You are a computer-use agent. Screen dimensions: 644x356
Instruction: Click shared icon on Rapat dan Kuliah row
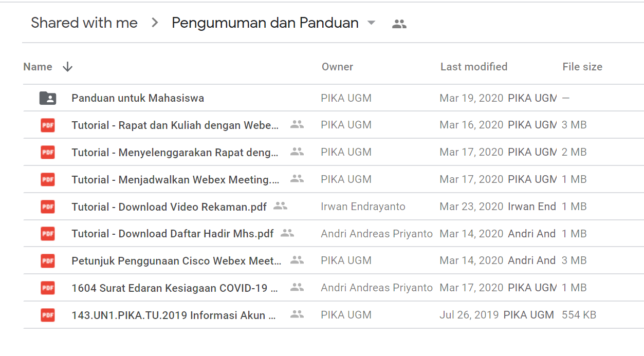[x=297, y=124]
